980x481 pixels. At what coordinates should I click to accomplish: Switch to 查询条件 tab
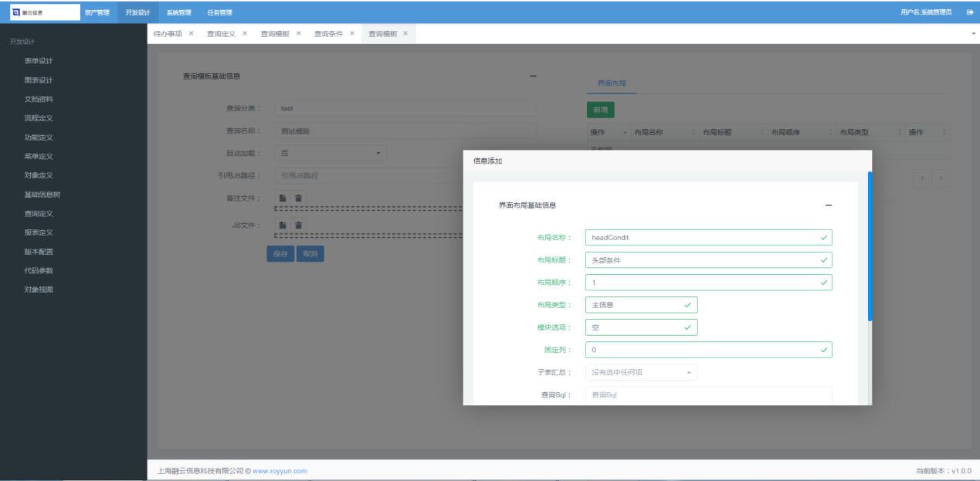point(328,34)
